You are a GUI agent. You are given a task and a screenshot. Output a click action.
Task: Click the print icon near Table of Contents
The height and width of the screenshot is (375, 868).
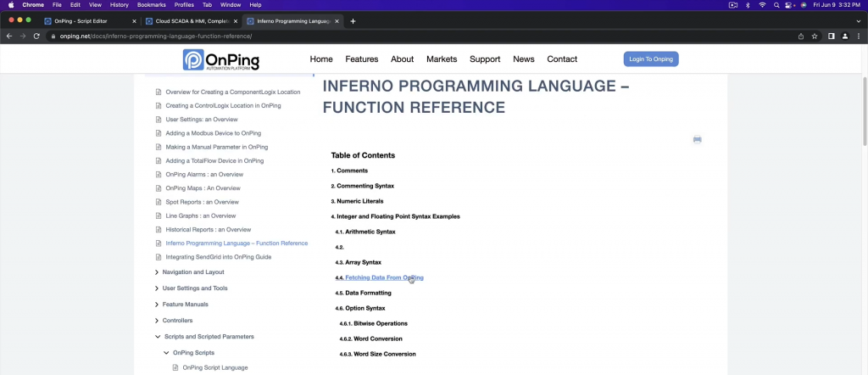[x=697, y=139]
